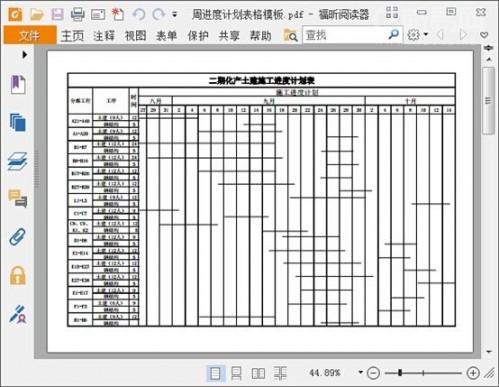Open the Pages thumbnail panel
The height and width of the screenshot is (387, 499).
pyautogui.click(x=18, y=122)
